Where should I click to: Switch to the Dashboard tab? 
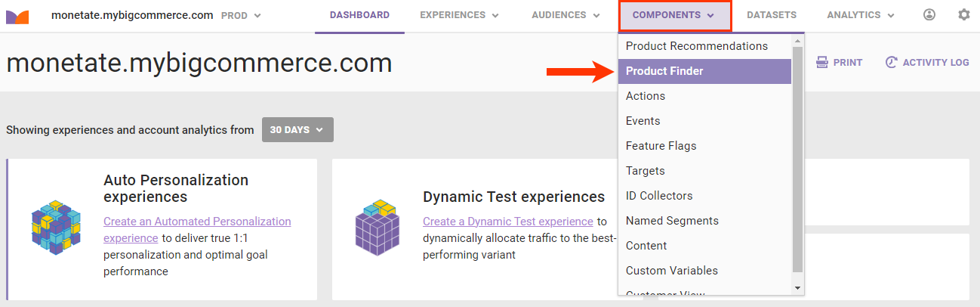click(359, 15)
